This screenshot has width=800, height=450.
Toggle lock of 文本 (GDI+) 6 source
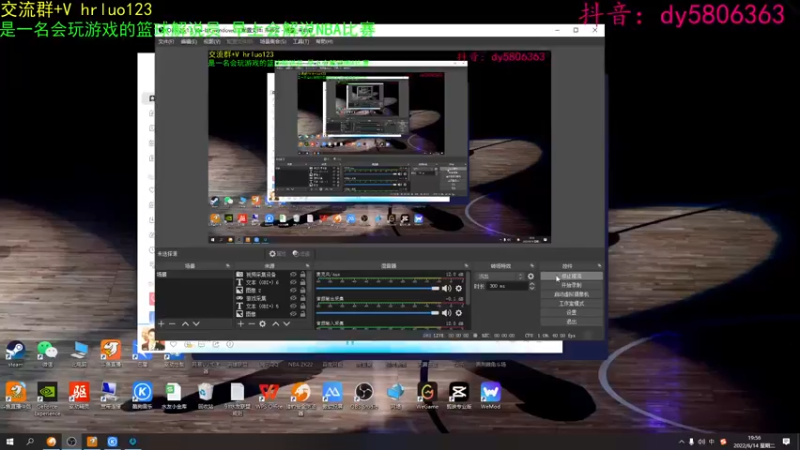click(x=303, y=282)
